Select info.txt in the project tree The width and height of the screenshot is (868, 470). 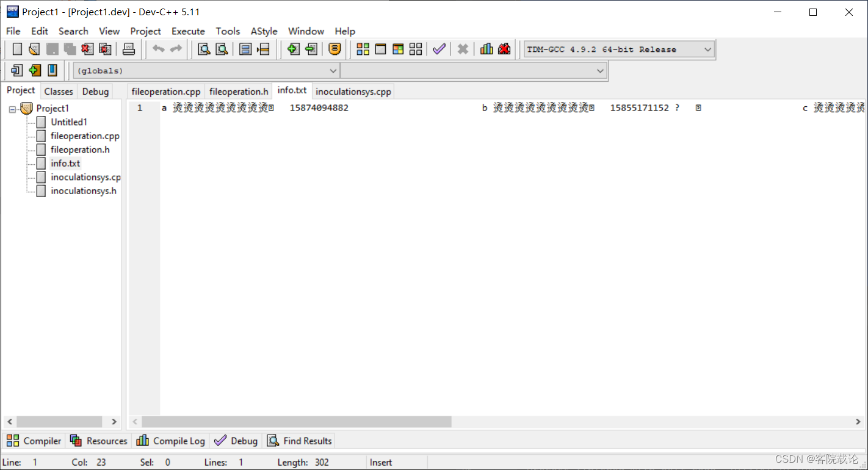tap(65, 164)
